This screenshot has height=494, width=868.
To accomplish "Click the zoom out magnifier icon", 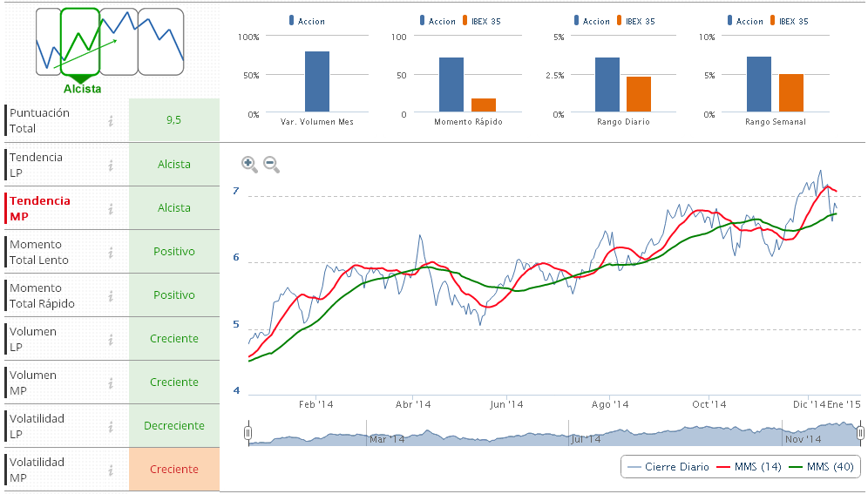I will 271,163.
